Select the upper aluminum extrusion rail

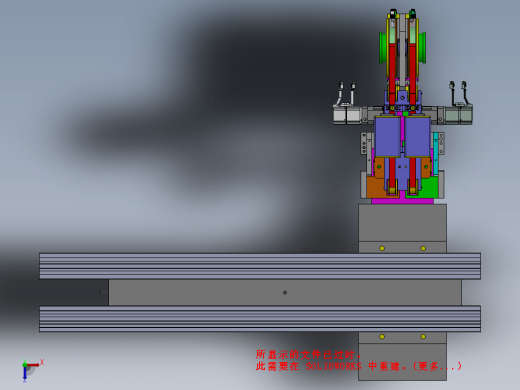coord(260,266)
